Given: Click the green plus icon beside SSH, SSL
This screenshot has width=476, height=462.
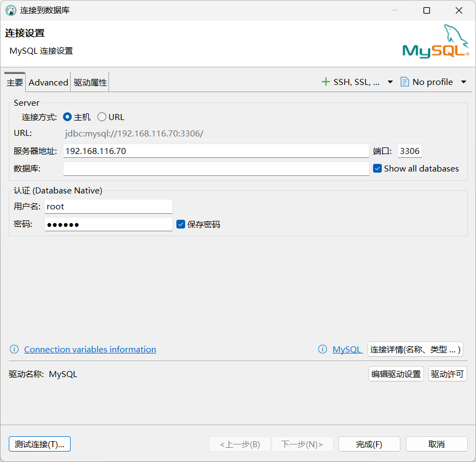Looking at the screenshot, I should (325, 82).
